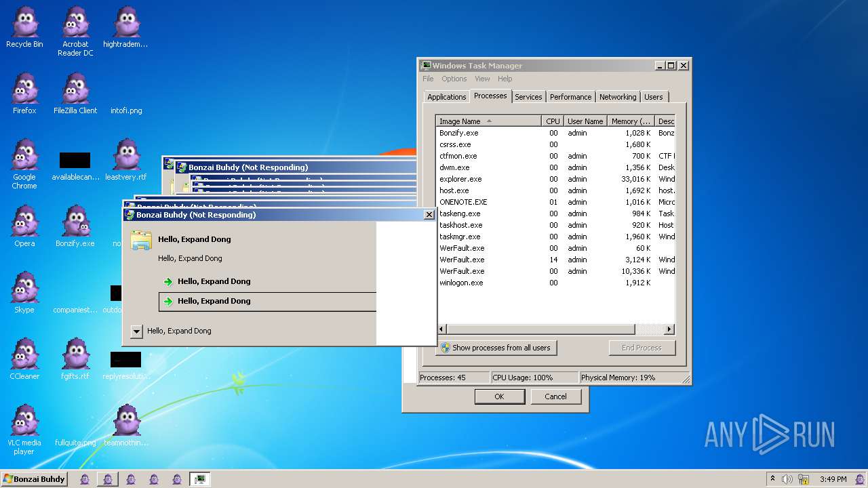Image resolution: width=868 pixels, height=488 pixels.
Task: Select the highlighted Hello, Expand Dong command link
Action: (x=267, y=302)
